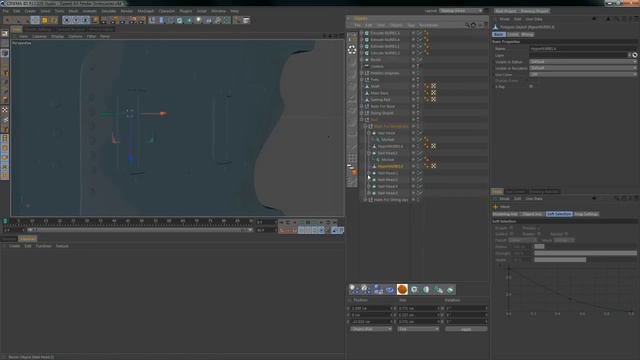Click the checkered tag on HyperNURBS.4 row
This screenshot has height=360, width=640.
pos(433,146)
